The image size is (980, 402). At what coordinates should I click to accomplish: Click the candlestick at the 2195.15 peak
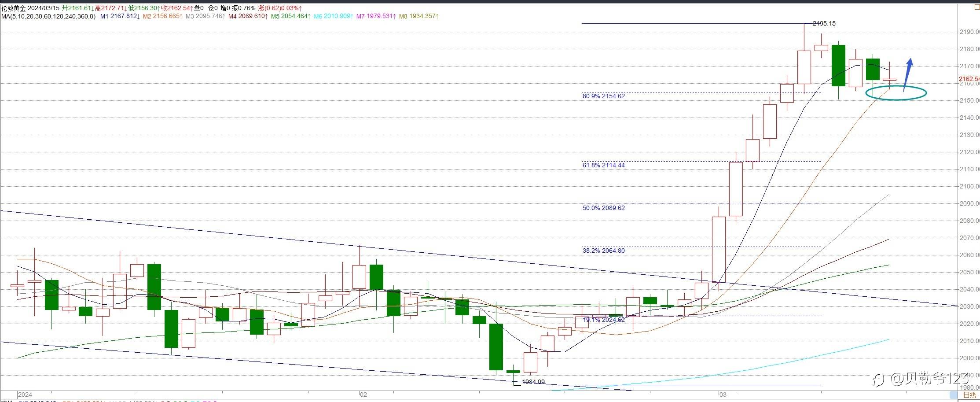coord(804,58)
